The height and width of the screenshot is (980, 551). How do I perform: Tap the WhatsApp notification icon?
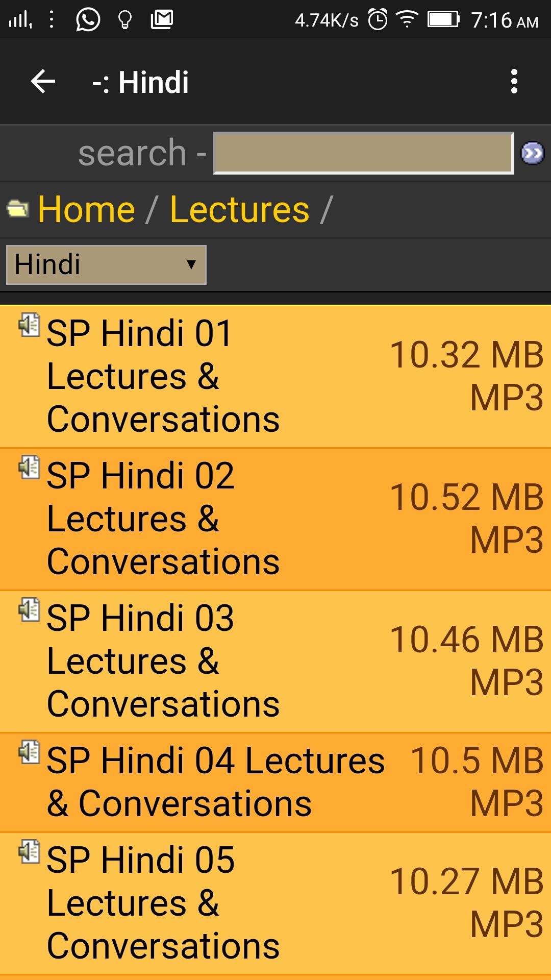coord(88,20)
